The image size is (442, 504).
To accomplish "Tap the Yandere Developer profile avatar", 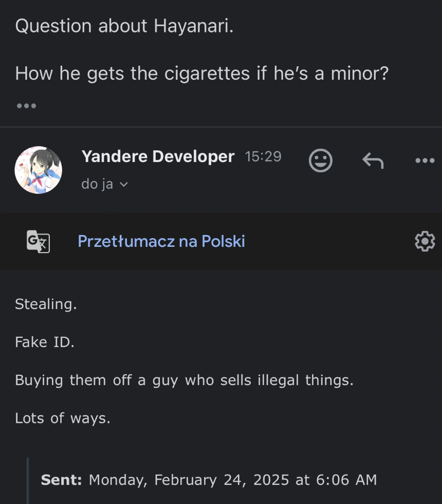I will tap(38, 170).
